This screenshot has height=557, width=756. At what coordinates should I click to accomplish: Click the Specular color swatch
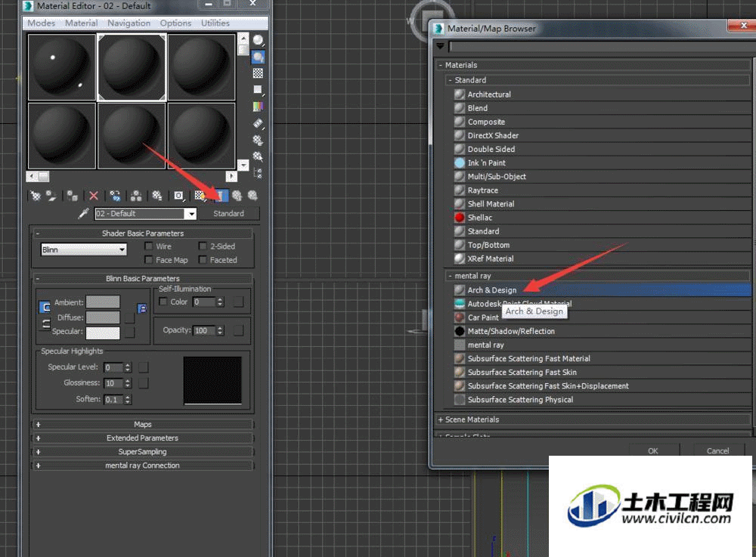pos(103,333)
